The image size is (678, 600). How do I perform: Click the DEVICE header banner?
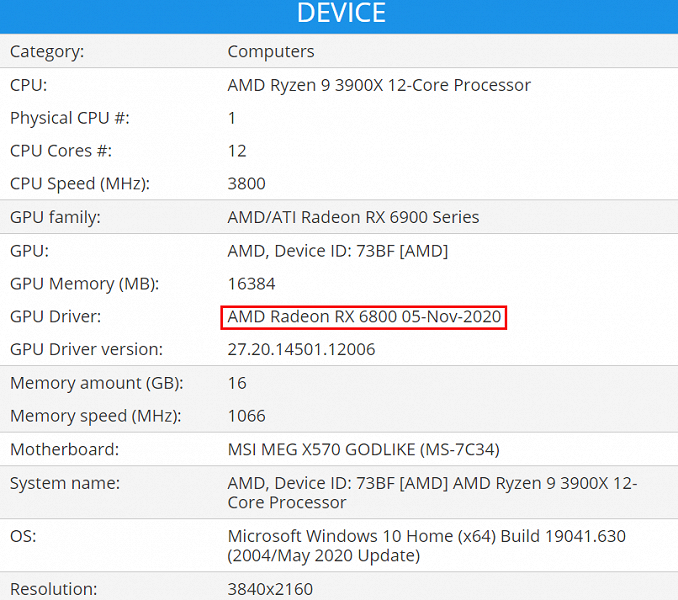339,13
